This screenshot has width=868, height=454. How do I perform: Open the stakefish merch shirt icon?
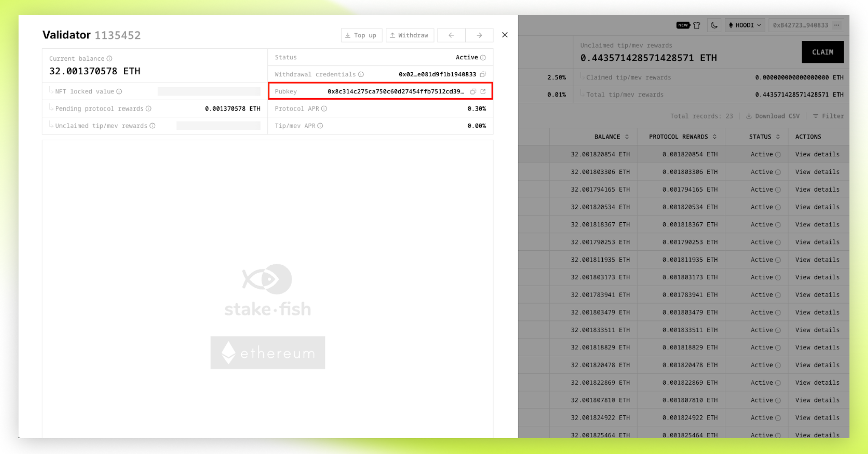[697, 25]
